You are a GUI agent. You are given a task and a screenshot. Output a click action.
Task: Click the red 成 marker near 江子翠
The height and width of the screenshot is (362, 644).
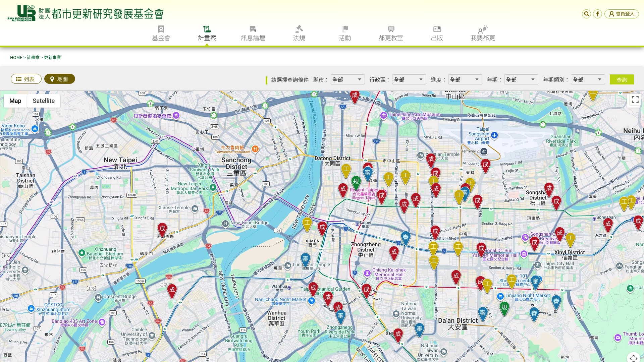tap(172, 291)
